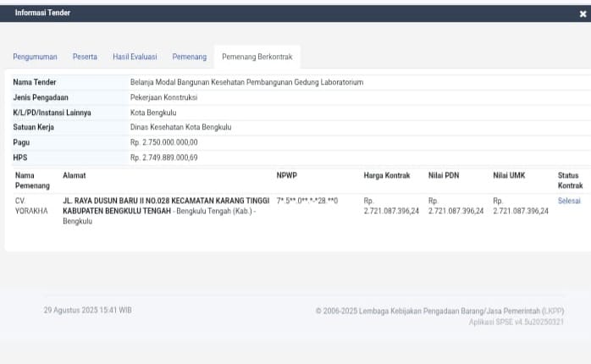
Task: Close the Informasi Tender dialog
Action: point(583,14)
